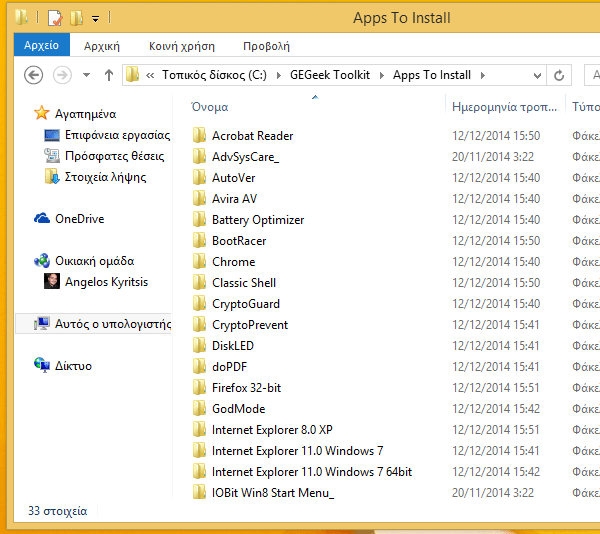The width and height of the screenshot is (600, 534).
Task: Click the Properties icon in quick access toolbar
Action: tap(55, 18)
